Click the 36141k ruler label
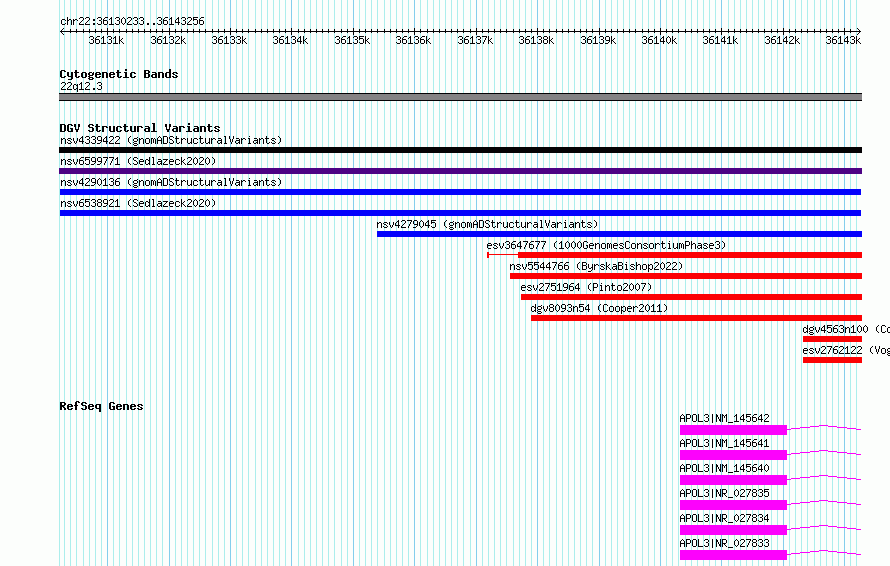This screenshot has width=890, height=566. 720,40
